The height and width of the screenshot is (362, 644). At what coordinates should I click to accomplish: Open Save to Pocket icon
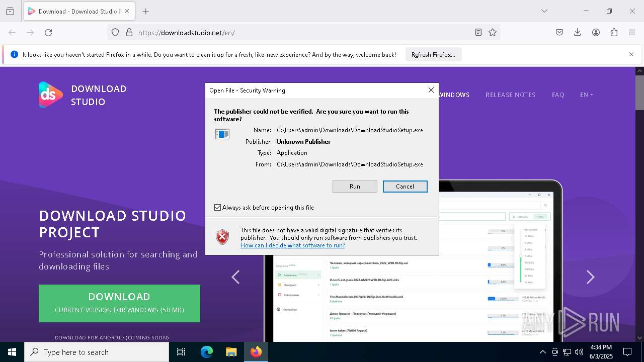pyautogui.click(x=559, y=32)
